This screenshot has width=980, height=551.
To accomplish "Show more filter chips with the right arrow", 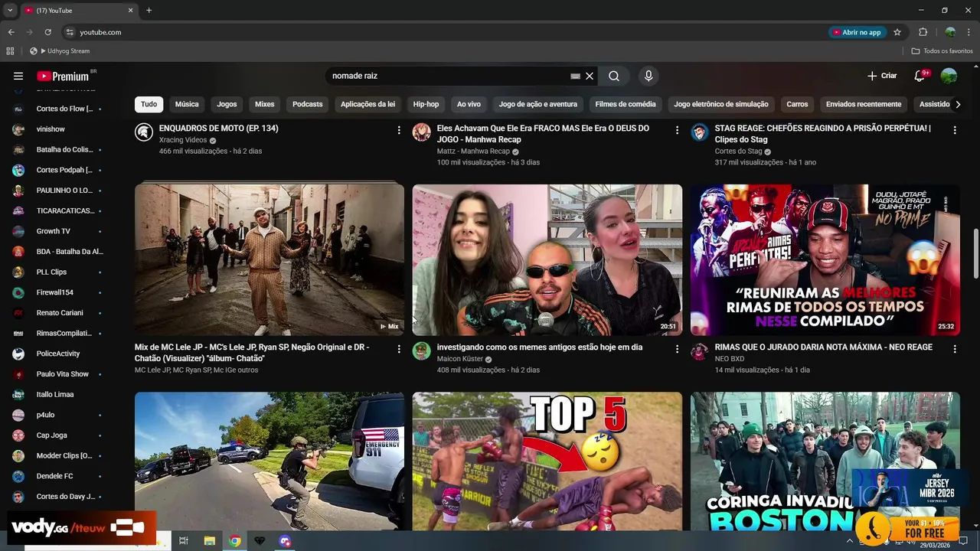I will tap(957, 104).
